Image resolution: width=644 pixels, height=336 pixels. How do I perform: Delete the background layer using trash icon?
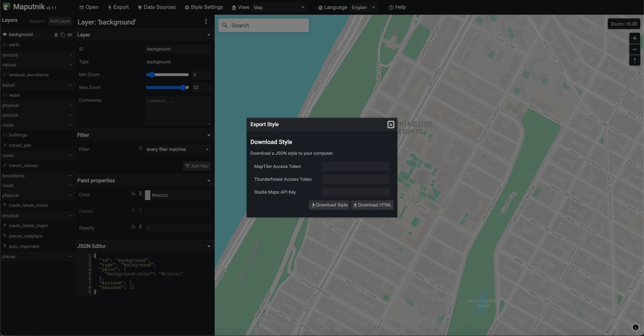[x=56, y=35]
